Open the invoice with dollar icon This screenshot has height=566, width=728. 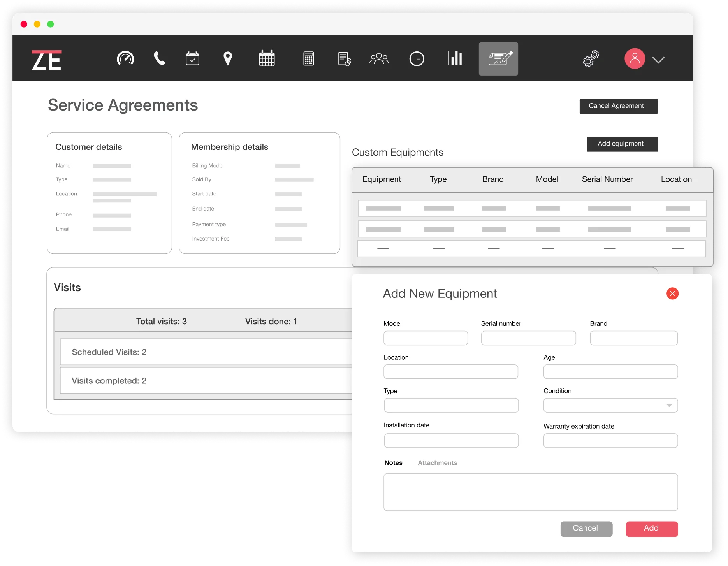point(345,58)
